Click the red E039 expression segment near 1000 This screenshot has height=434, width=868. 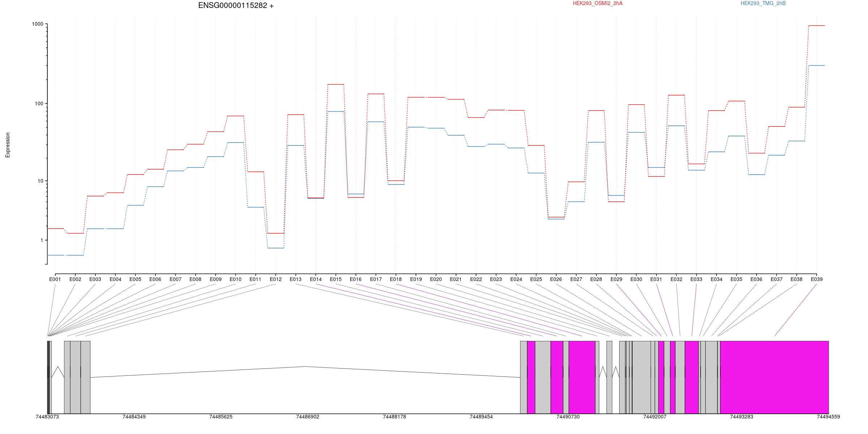(x=817, y=26)
